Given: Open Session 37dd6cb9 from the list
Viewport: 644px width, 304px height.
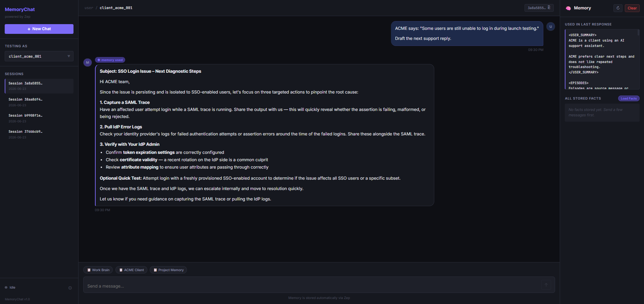Looking at the screenshot, I should (x=39, y=134).
